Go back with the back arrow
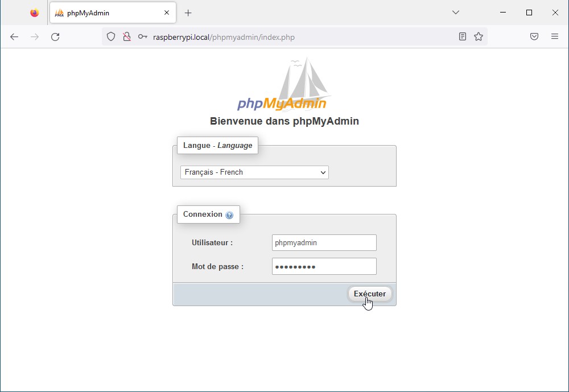The height and width of the screenshot is (392, 569). click(14, 36)
